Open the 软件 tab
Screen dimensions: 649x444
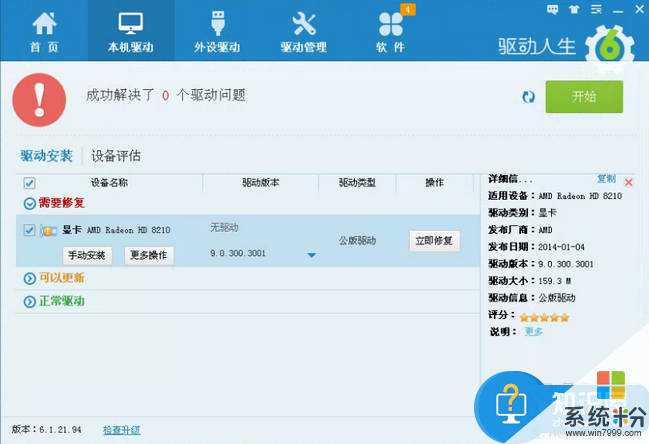[x=390, y=32]
